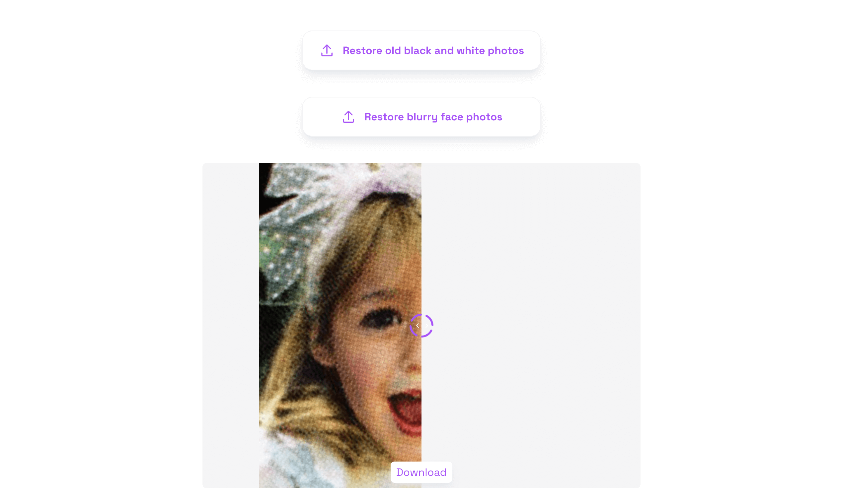Click the empty gray area right of the divider

(x=531, y=326)
